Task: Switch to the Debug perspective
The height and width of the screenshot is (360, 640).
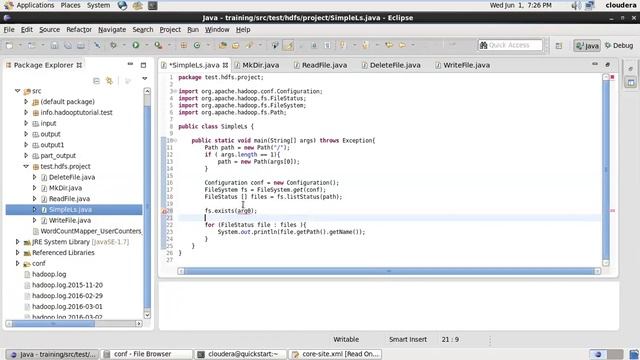Action: (x=619, y=45)
